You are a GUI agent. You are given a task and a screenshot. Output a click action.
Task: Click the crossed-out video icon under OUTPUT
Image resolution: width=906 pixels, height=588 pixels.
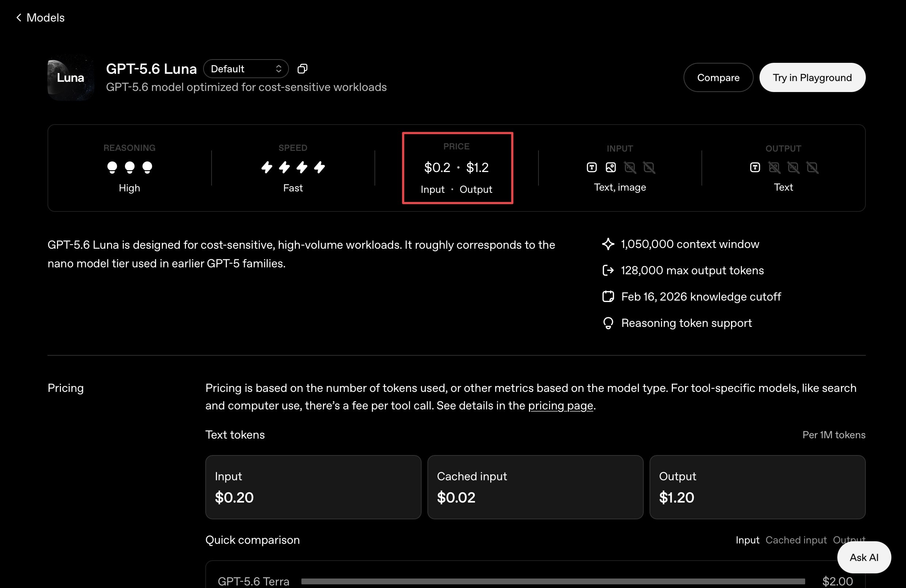(x=812, y=167)
